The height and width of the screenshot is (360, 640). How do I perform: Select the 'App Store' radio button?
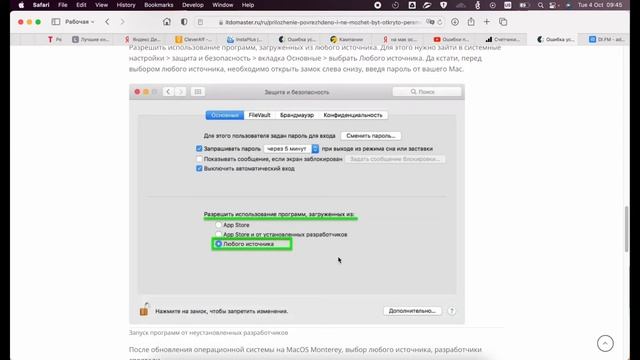coord(218,225)
